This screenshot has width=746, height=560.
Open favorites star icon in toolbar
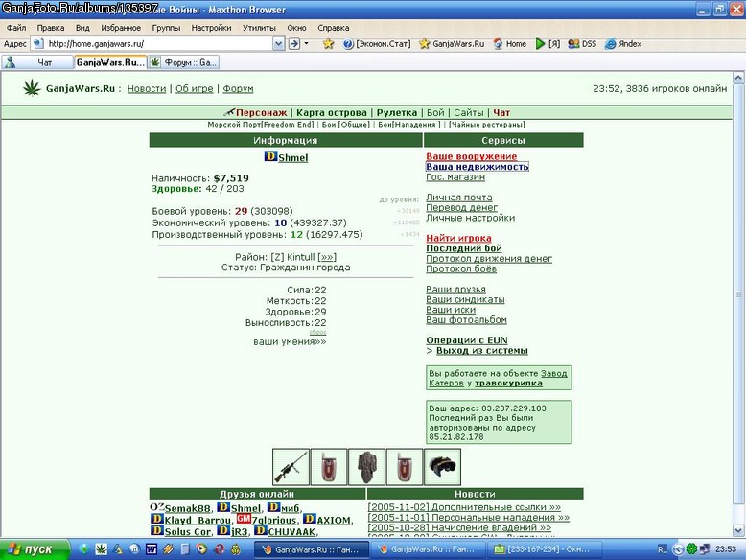(x=328, y=44)
